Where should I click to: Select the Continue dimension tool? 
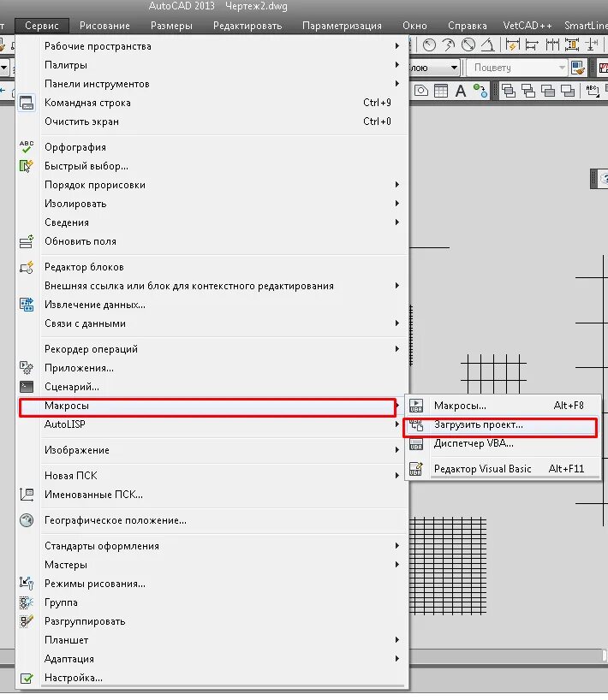coord(552,45)
